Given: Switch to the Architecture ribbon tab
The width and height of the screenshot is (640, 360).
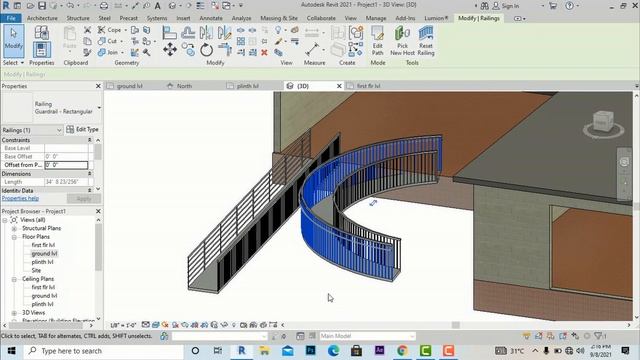Looking at the screenshot, I should [x=42, y=18].
